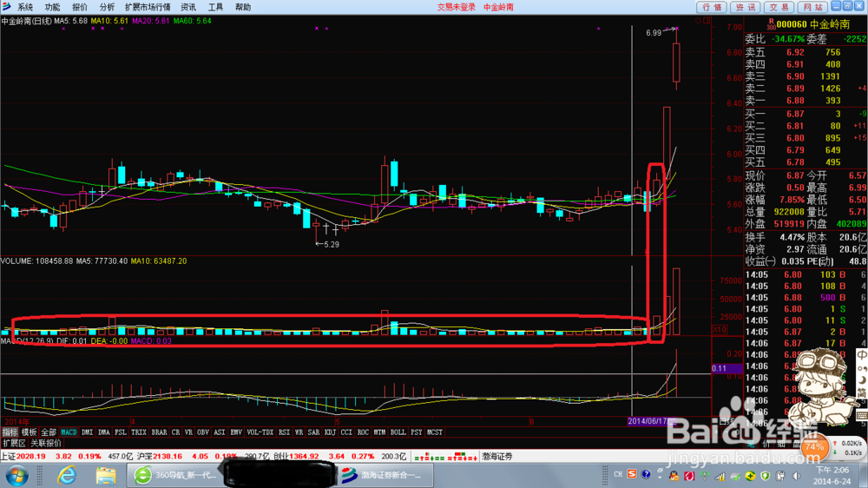Image resolution: width=868 pixels, height=488 pixels.
Task: Select the 模板 tab
Action: tap(29, 432)
